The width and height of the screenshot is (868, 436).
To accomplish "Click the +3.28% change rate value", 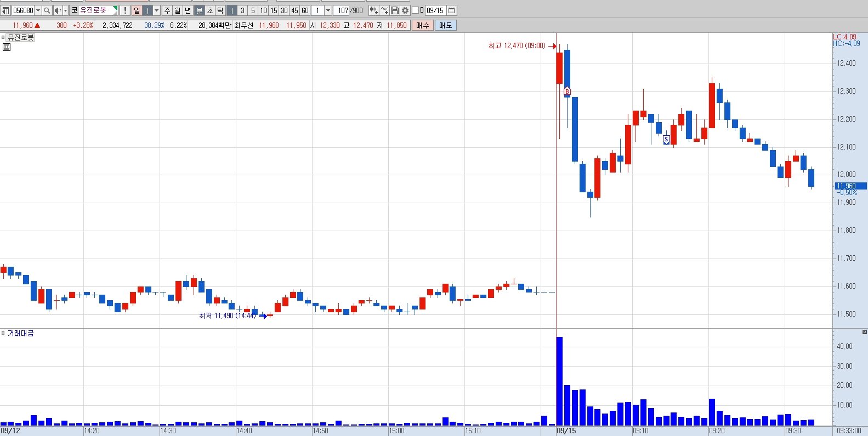I will 83,25.
